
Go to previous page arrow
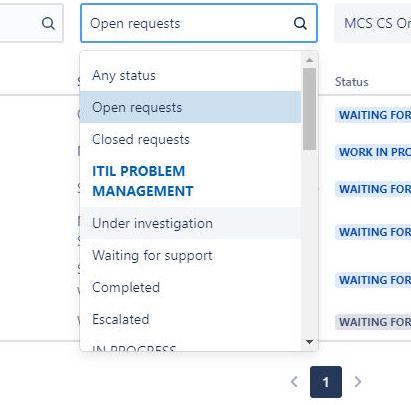(294, 382)
